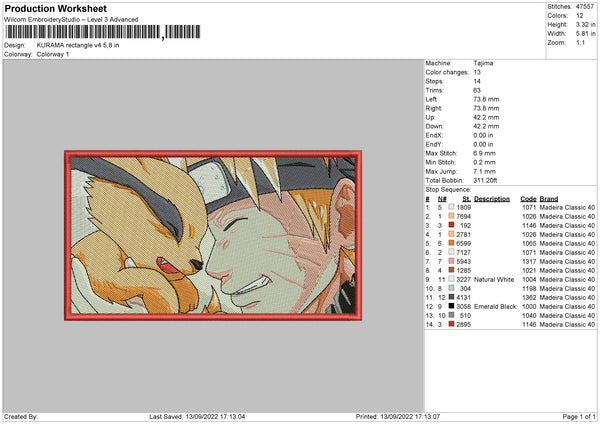The width and height of the screenshot is (600, 424).
Task: Click the Max Stitch value "6.9 mm"
Action: point(484,153)
